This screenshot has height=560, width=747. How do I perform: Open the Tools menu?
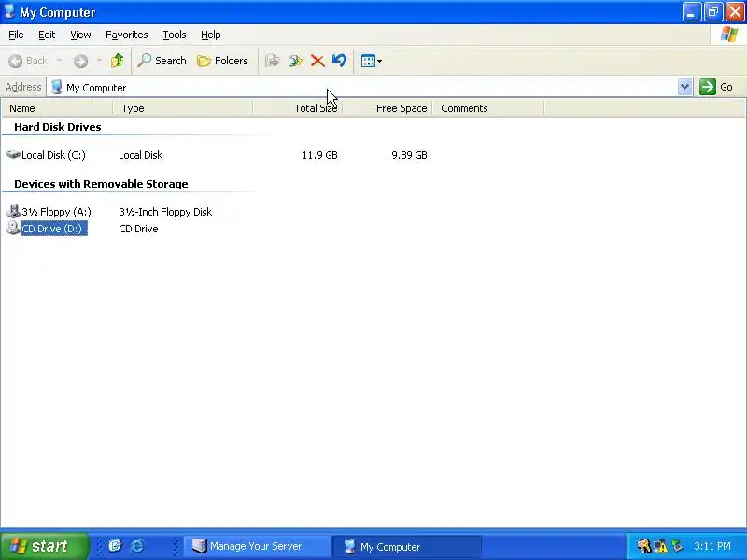point(175,35)
